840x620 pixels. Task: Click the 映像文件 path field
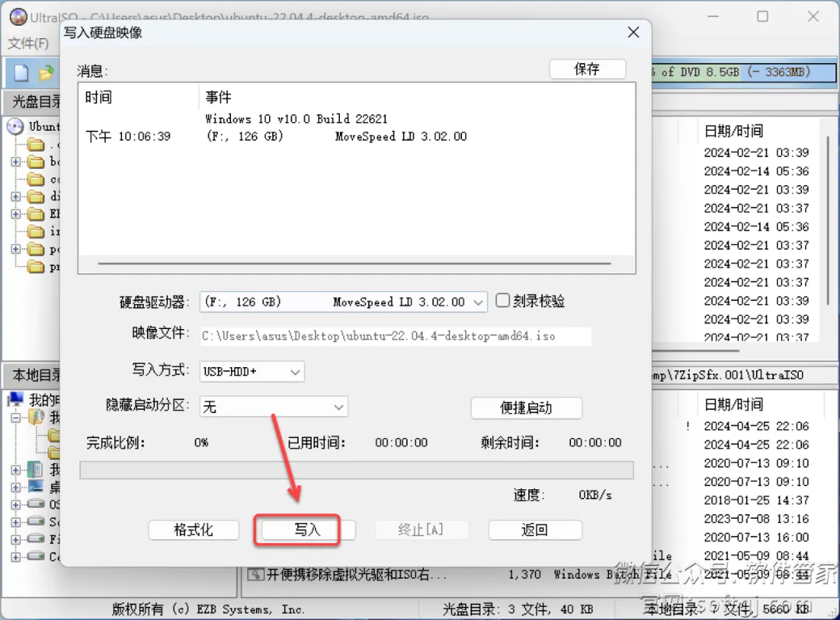click(x=396, y=336)
